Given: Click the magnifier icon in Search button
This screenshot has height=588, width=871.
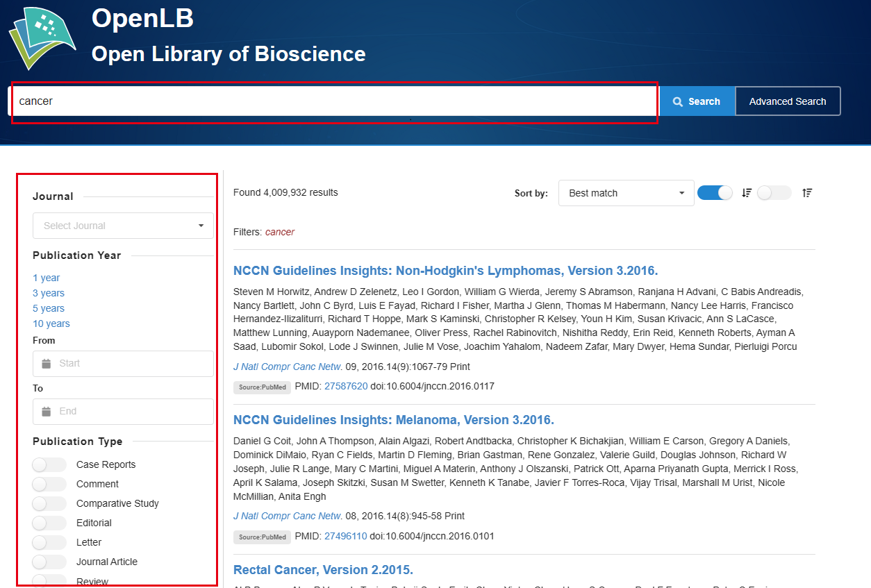Looking at the screenshot, I should click(x=678, y=101).
